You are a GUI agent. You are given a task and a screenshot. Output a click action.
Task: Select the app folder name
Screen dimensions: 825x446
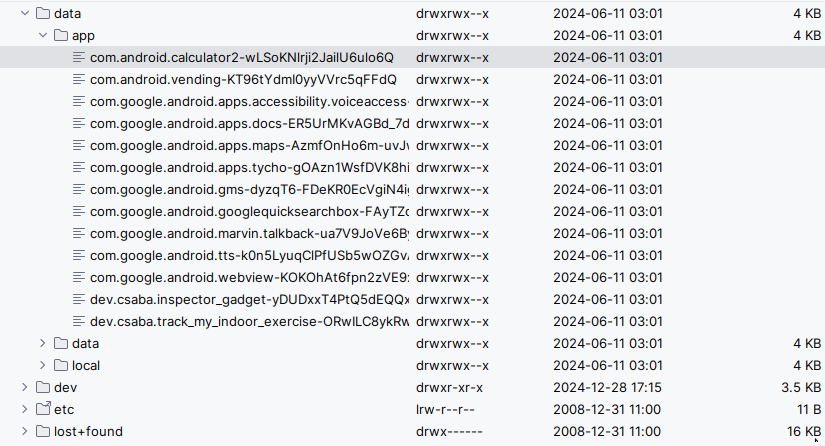coord(83,36)
